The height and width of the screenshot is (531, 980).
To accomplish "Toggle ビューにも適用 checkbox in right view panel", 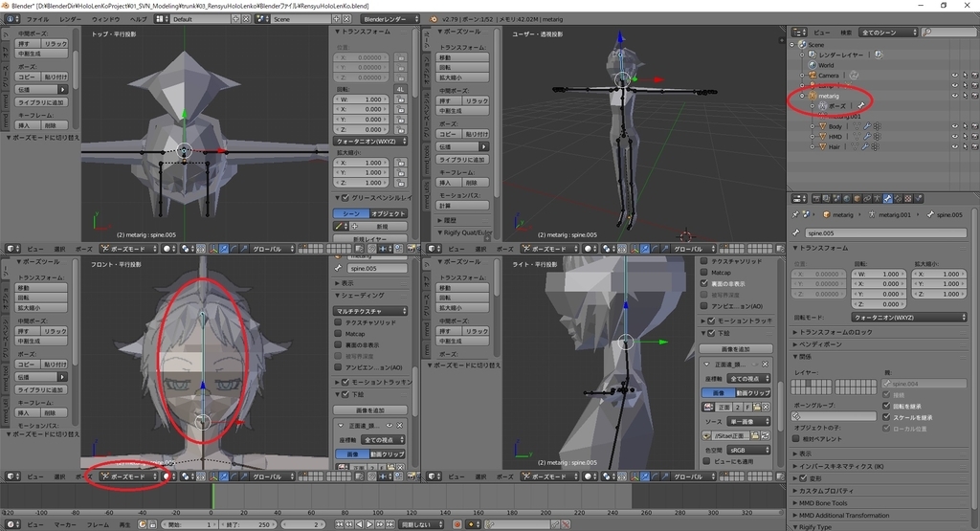I will tap(706, 461).
